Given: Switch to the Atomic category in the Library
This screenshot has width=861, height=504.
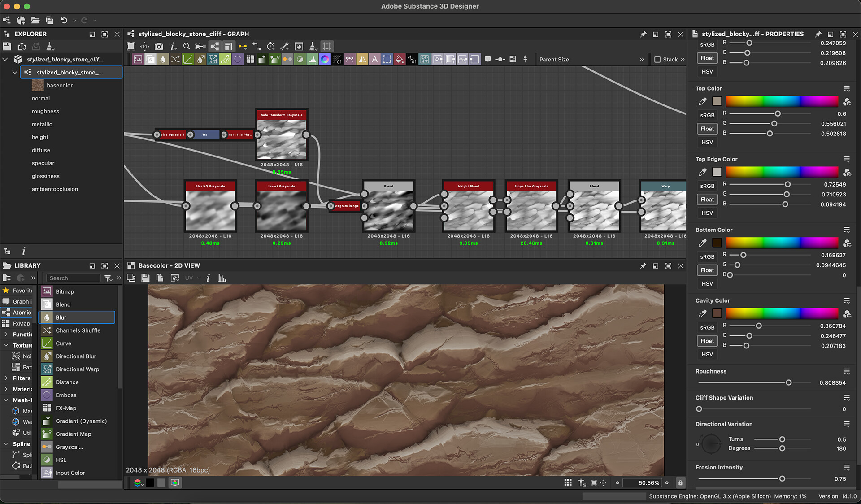Looking at the screenshot, I should click(x=20, y=313).
